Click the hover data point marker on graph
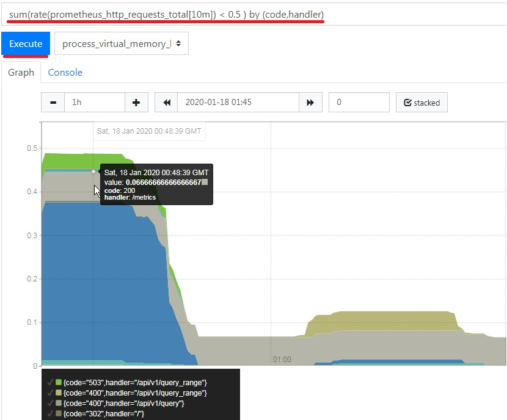507x420 pixels. 93,172
